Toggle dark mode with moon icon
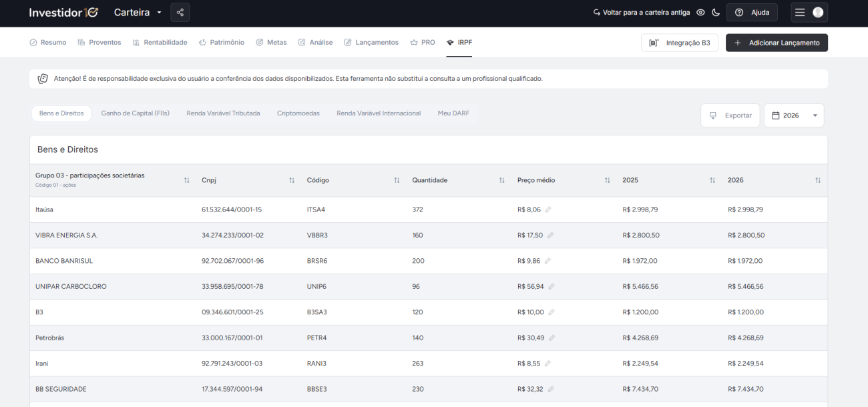The image size is (868, 407). tap(716, 13)
